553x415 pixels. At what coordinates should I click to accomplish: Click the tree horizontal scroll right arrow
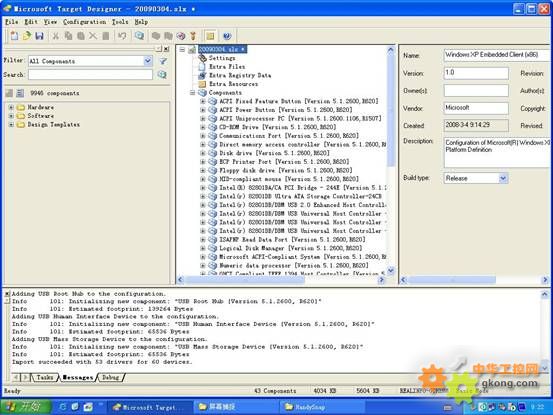pos(381,280)
